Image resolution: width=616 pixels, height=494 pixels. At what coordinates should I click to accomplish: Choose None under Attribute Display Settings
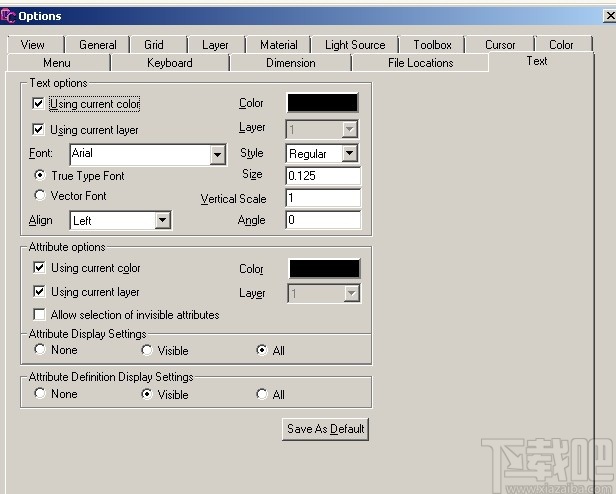[x=40, y=349]
